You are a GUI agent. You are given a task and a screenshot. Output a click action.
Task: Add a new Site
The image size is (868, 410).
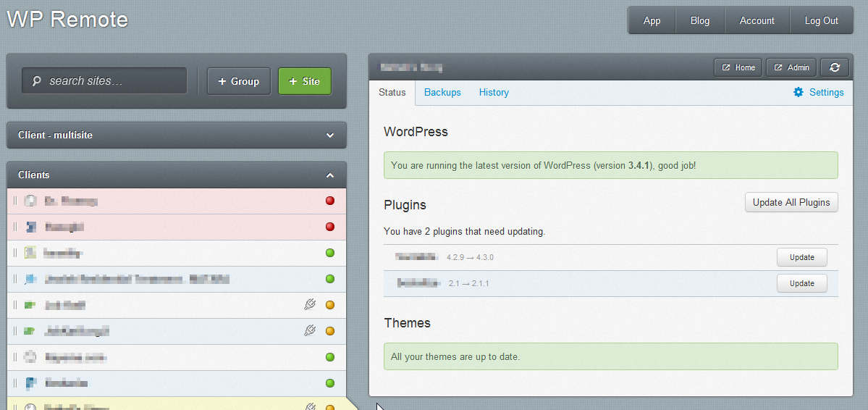[x=304, y=81]
